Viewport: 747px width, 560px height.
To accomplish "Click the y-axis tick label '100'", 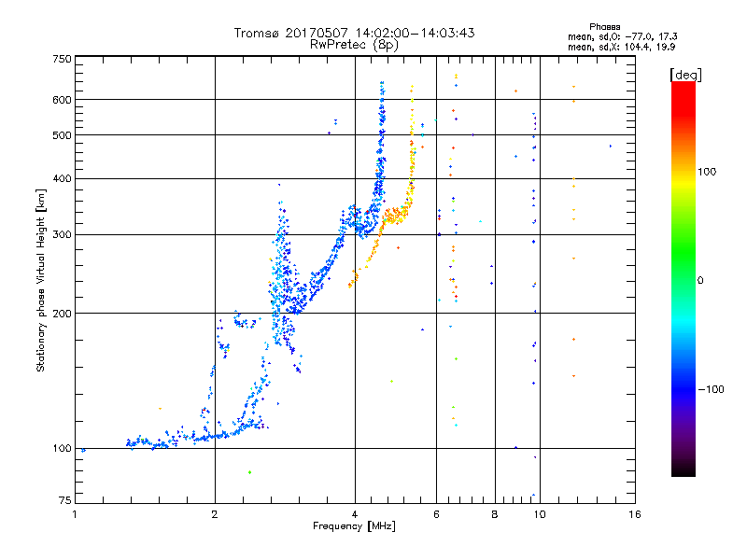I will (x=62, y=448).
